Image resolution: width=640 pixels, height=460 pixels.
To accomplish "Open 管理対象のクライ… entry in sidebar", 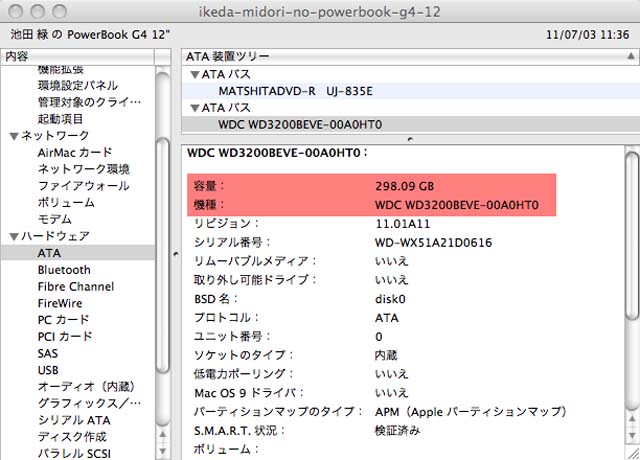I will coord(89,102).
